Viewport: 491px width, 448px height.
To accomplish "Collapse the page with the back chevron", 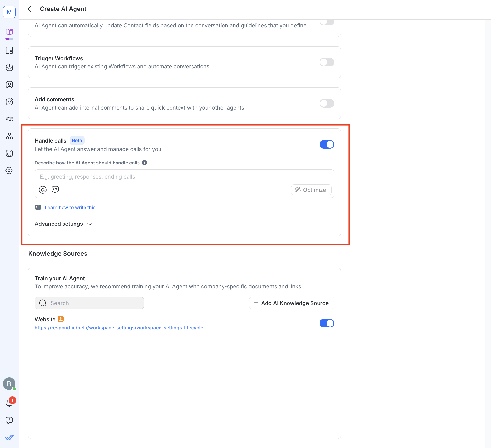I will [29, 9].
